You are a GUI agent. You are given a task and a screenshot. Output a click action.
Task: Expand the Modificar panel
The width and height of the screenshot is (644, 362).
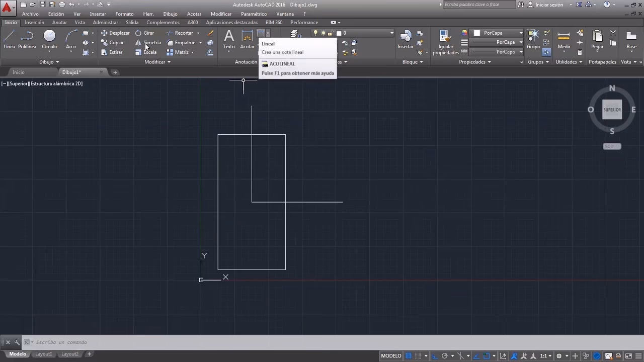157,62
